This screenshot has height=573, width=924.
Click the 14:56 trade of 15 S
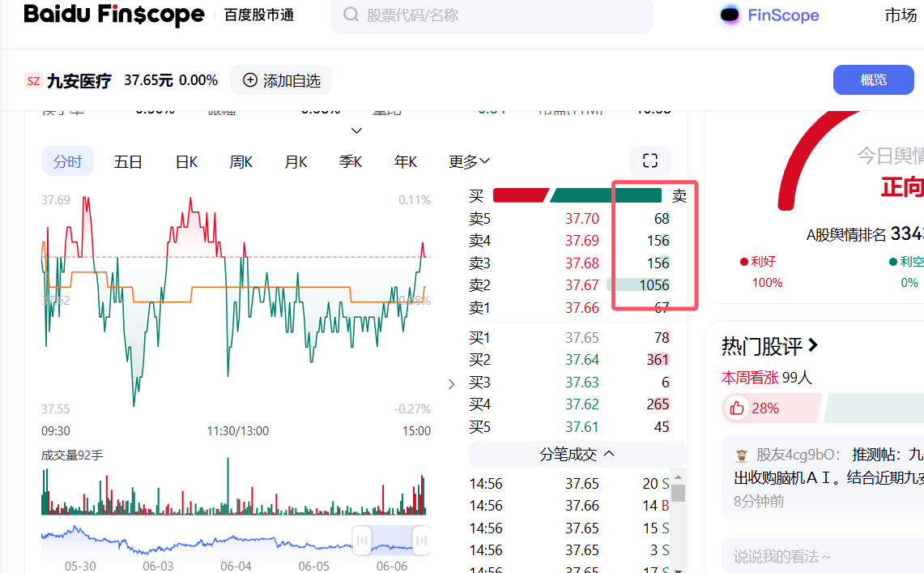click(568, 528)
